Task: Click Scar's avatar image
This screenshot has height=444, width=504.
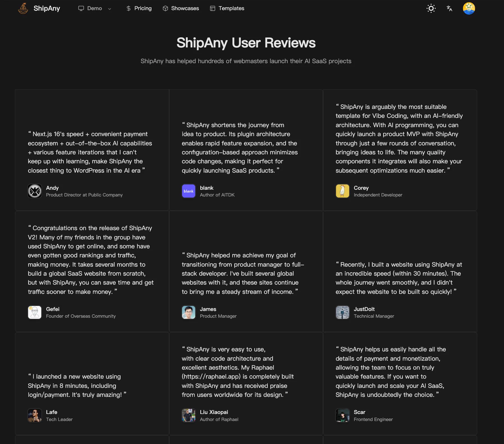Action: [x=342, y=415]
